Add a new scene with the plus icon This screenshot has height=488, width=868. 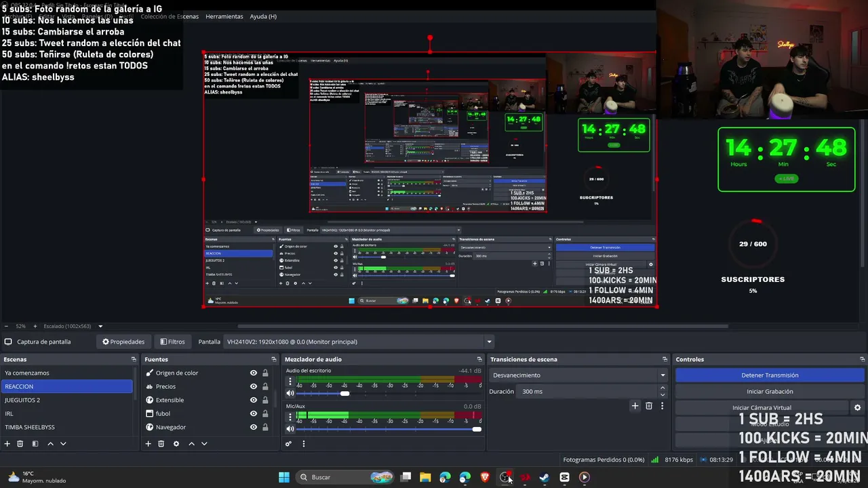pyautogui.click(x=7, y=444)
